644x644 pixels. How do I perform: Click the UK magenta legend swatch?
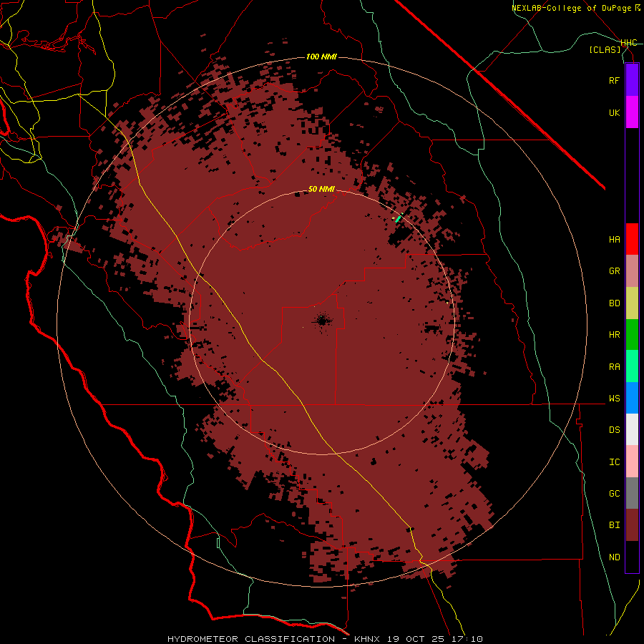pyautogui.click(x=632, y=112)
